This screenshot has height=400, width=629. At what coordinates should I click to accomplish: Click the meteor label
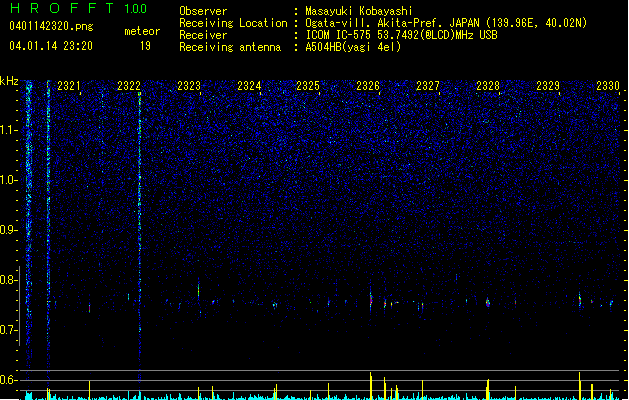click(142, 31)
